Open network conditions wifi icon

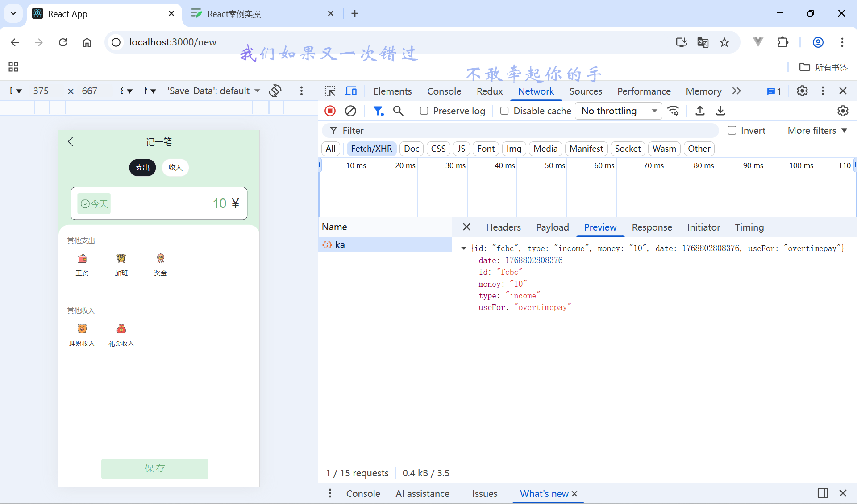tap(673, 111)
